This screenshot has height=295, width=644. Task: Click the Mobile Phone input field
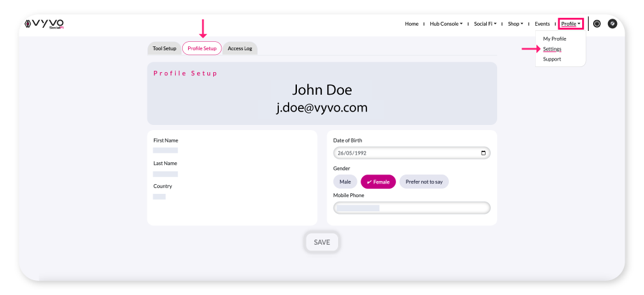[x=412, y=208]
